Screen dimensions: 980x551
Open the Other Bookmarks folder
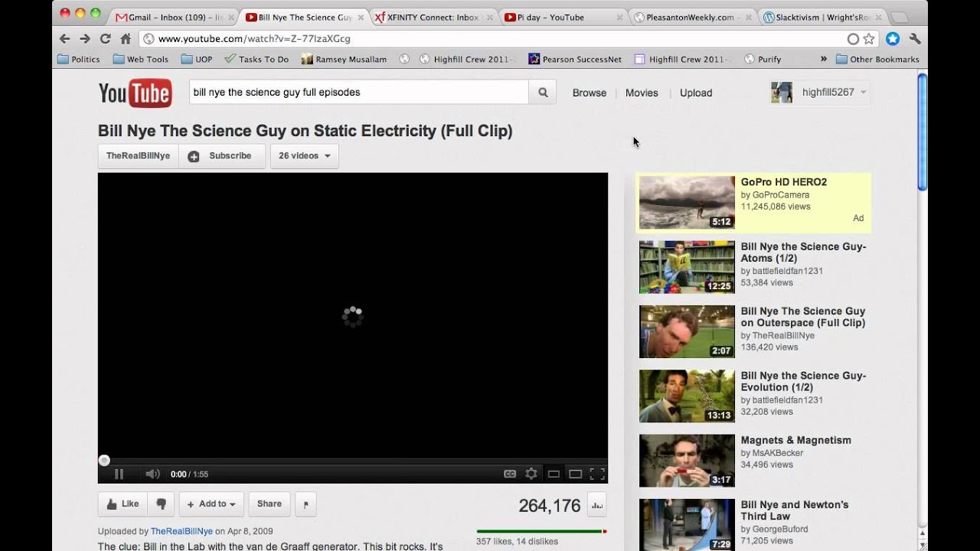click(x=877, y=59)
